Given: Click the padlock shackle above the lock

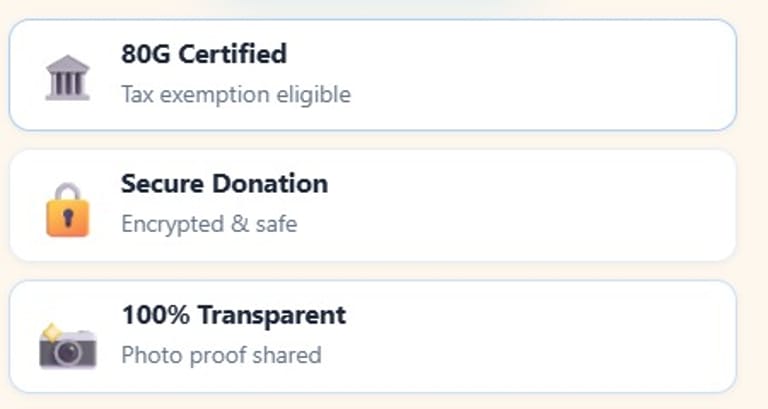Looking at the screenshot, I should coord(67,192).
